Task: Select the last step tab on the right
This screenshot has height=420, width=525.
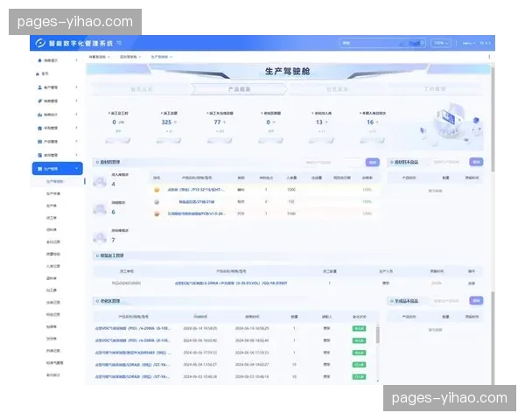Action: (435, 89)
